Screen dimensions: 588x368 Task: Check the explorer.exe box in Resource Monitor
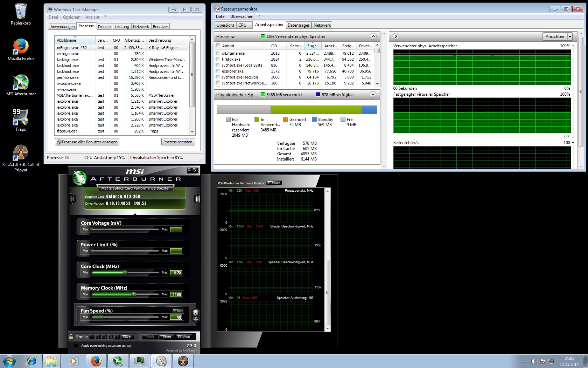point(218,71)
